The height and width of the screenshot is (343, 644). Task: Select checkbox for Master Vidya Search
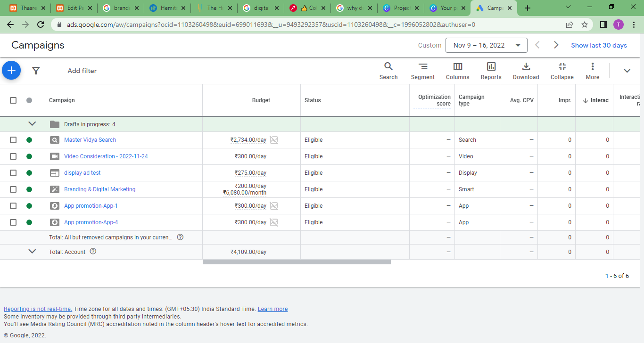pyautogui.click(x=13, y=140)
